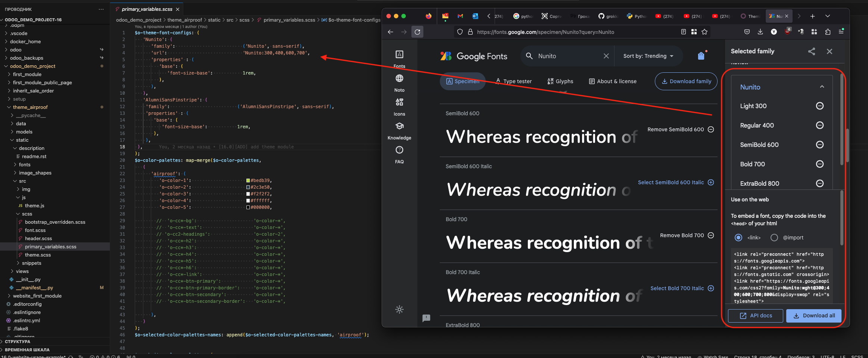The height and width of the screenshot is (358, 868).
Task: Expand the ВРЕМЕННАЯ ШКАЛА panel
Action: 27,350
